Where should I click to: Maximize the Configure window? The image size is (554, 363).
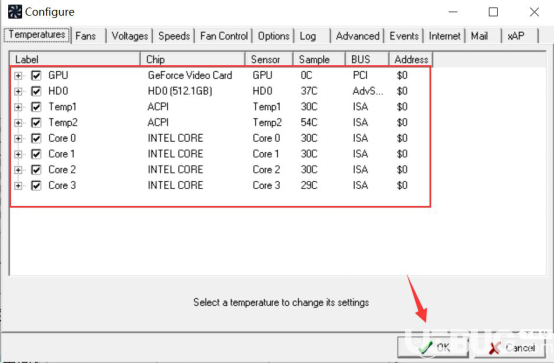(493, 12)
